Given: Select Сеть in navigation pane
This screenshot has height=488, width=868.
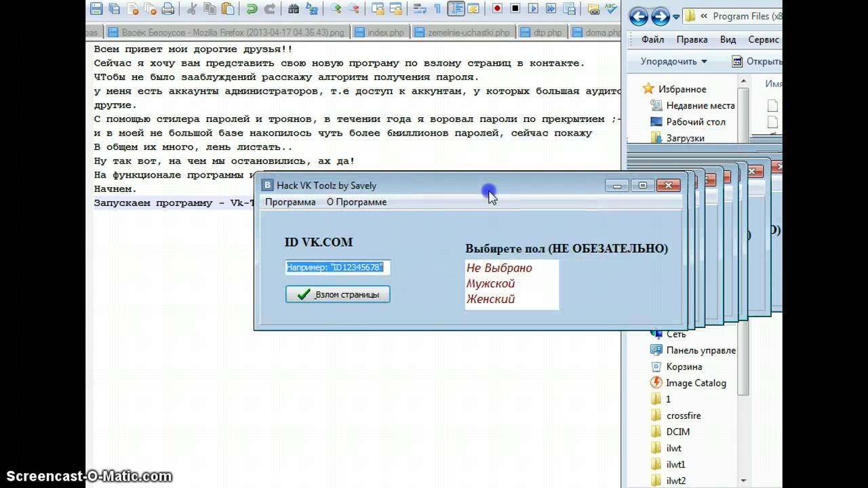Looking at the screenshot, I should pyautogui.click(x=669, y=334).
